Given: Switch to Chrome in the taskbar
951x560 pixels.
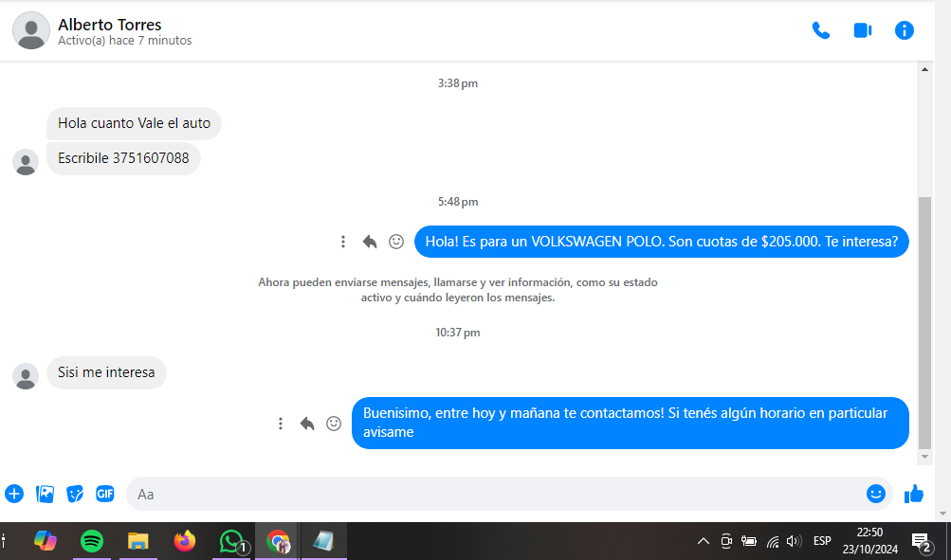Looking at the screenshot, I should tap(278, 541).
